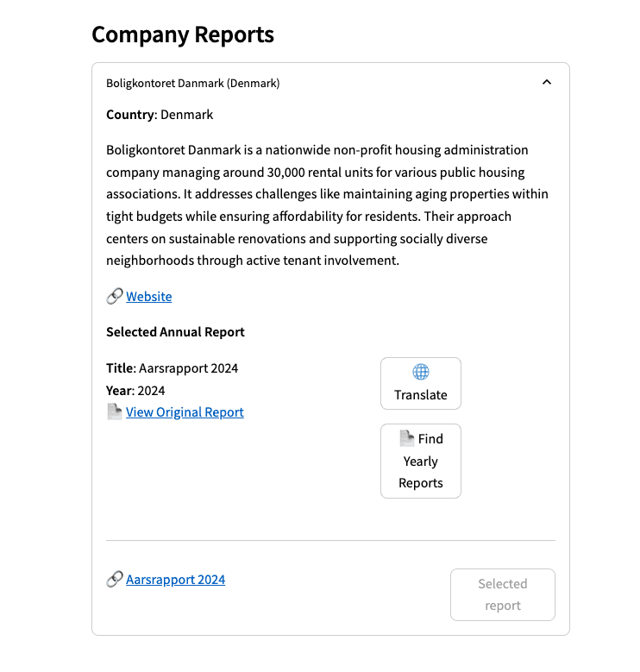Click the Translate button
Viewport: 640px width, 672px height.
[x=421, y=384]
